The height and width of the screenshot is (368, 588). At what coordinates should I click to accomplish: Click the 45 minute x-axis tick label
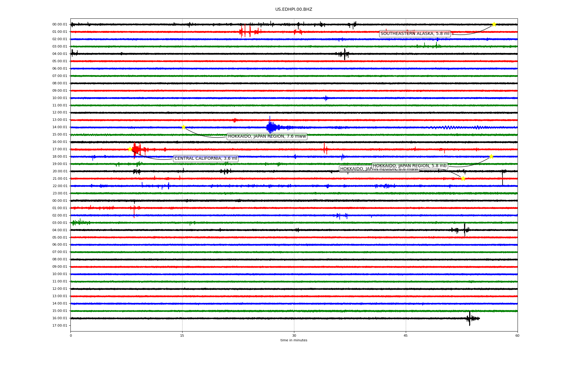pos(406,335)
